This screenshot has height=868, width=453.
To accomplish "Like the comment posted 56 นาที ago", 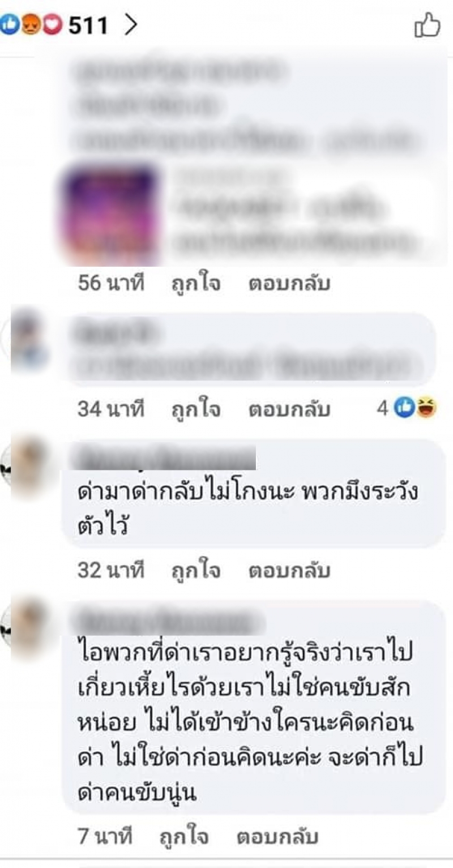I will pyautogui.click(x=196, y=284).
